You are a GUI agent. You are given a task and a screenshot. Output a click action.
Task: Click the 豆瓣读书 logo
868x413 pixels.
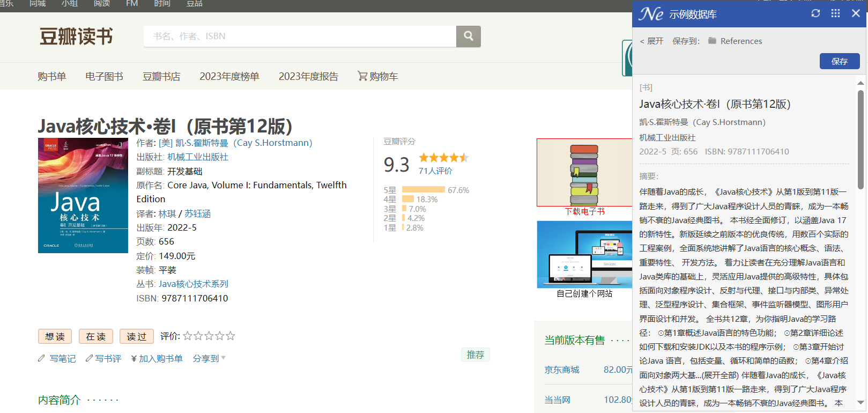[76, 36]
